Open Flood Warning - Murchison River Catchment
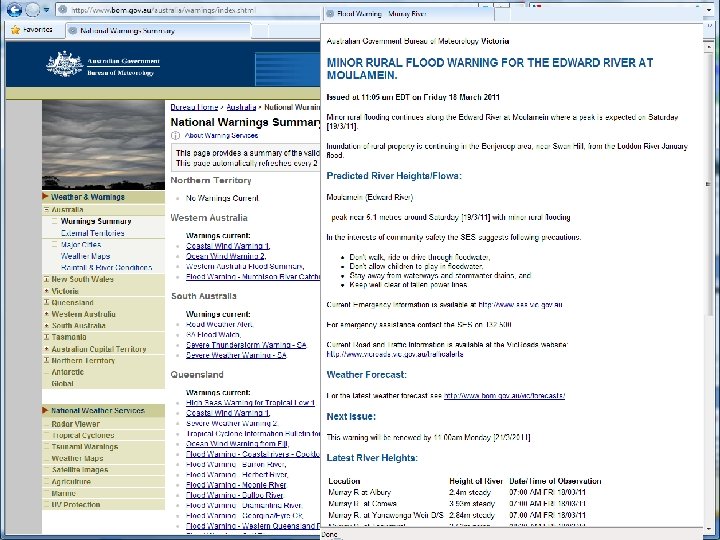Viewport: 720px width, 540px height. click(x=253, y=277)
